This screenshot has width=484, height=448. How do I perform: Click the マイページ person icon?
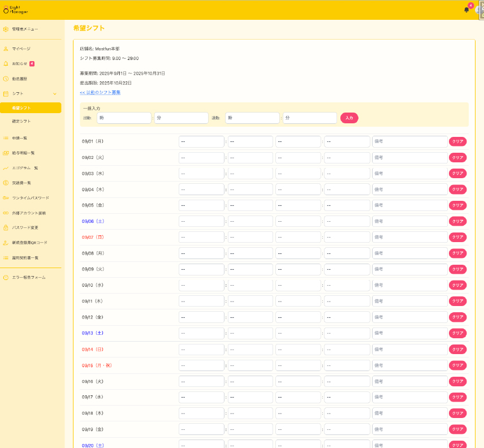coord(6,49)
